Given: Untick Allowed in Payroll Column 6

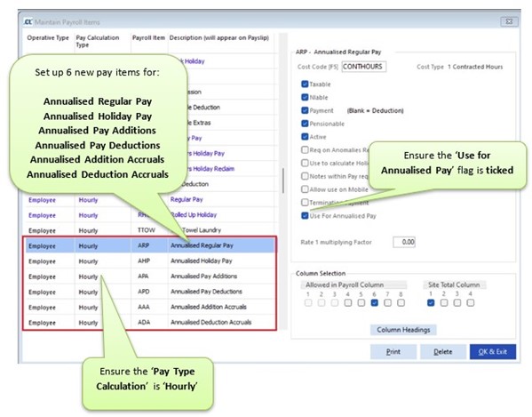Looking at the screenshot, I should click(374, 302).
